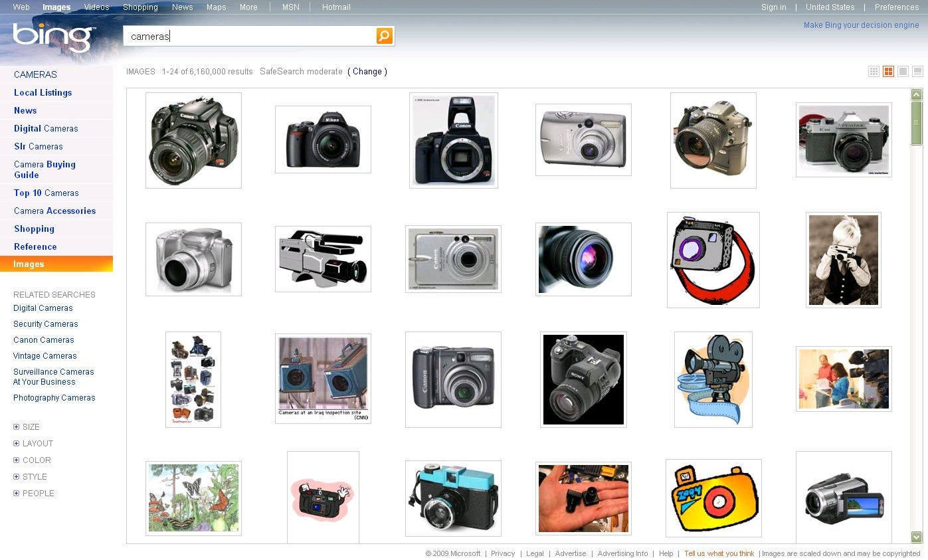Open Preferences link
Image resolution: width=928 pixels, height=560 pixels.
click(x=896, y=7)
